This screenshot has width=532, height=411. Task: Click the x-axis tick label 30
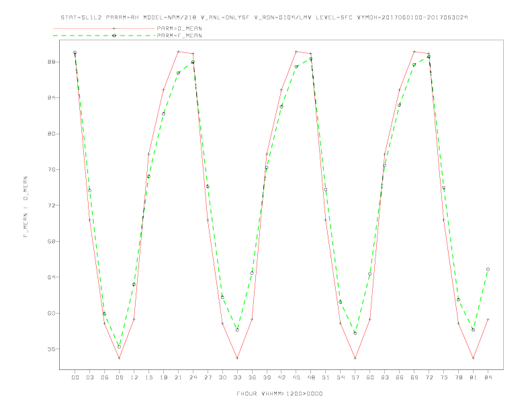222,377
